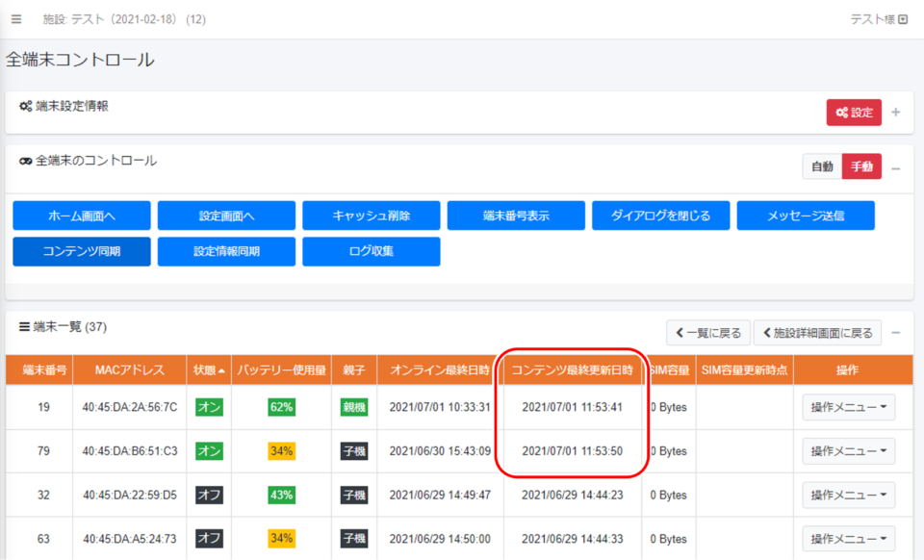
Task: Switch control mode to 手動
Action: [861, 166]
